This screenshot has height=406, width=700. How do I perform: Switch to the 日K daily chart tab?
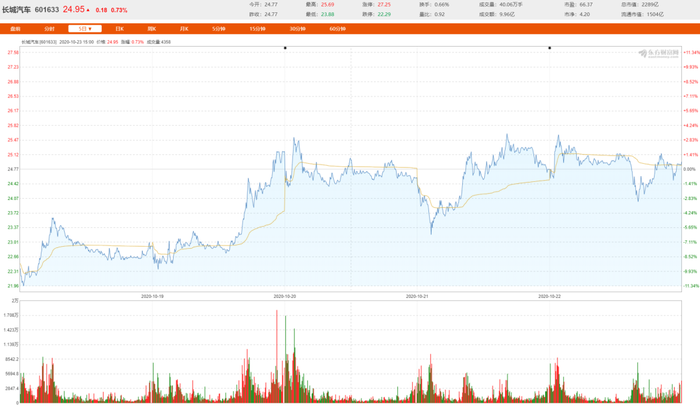point(120,29)
